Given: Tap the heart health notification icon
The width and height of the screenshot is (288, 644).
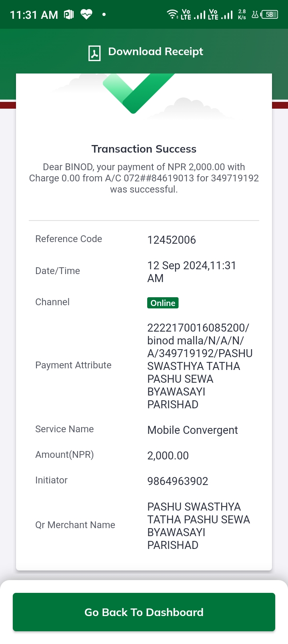Looking at the screenshot, I should coord(86,15).
